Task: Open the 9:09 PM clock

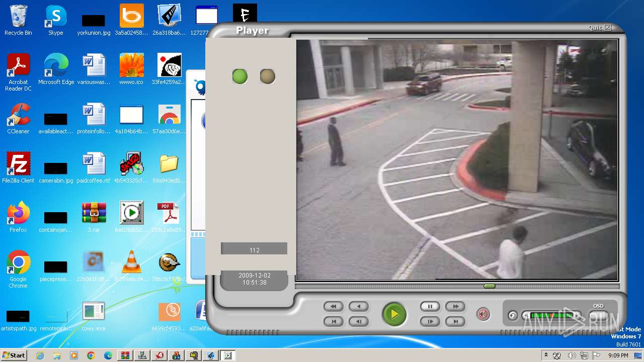Action: click(x=618, y=355)
